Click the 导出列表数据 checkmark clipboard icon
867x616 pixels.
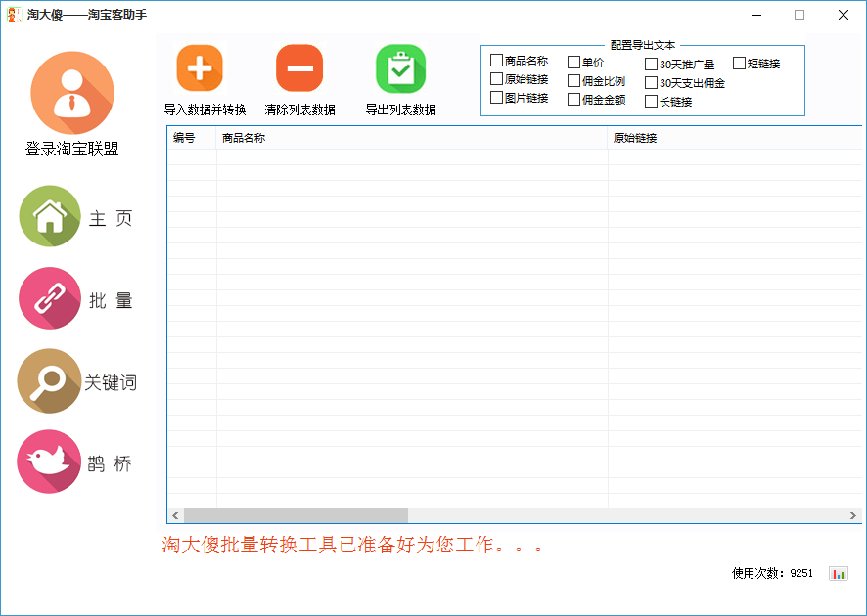(399, 68)
